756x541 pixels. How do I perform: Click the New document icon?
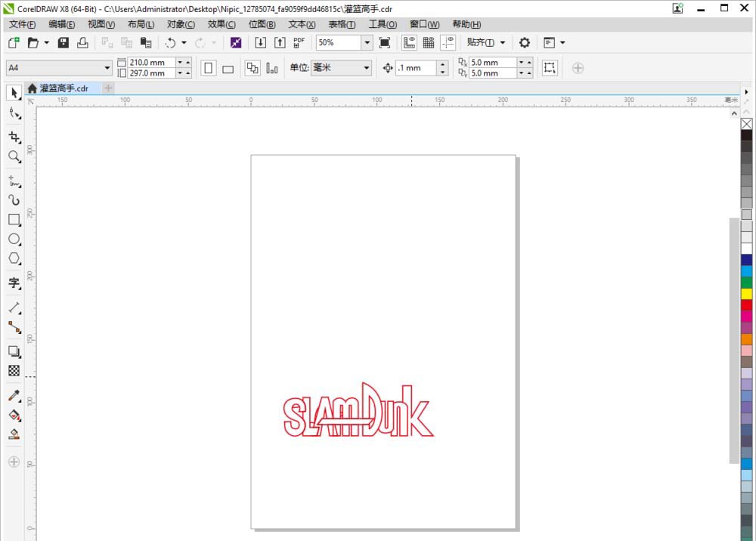(14, 43)
